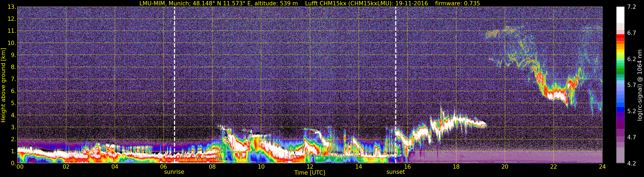This screenshot has width=644, height=177.
Task: Click the date '19-11-2016' in the title
Action: coord(411,3)
